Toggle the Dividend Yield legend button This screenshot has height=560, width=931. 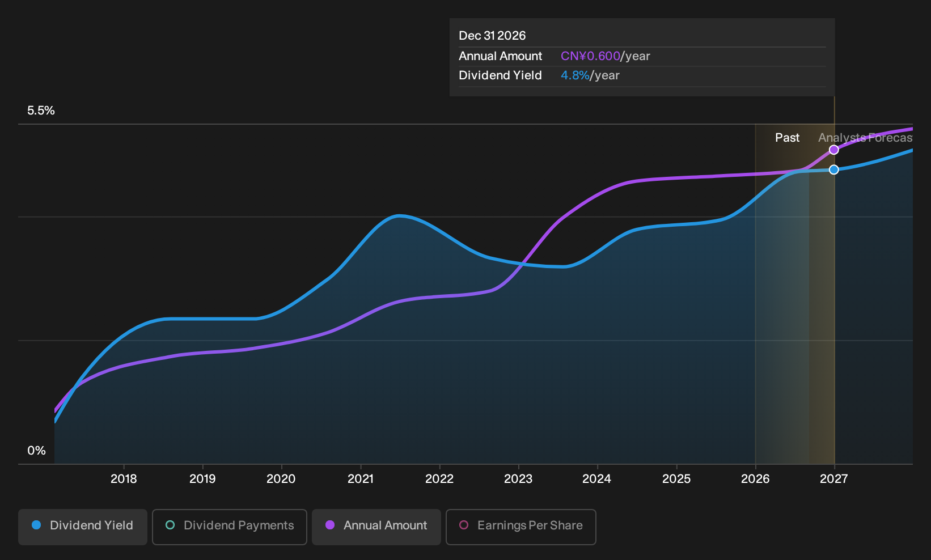click(83, 527)
